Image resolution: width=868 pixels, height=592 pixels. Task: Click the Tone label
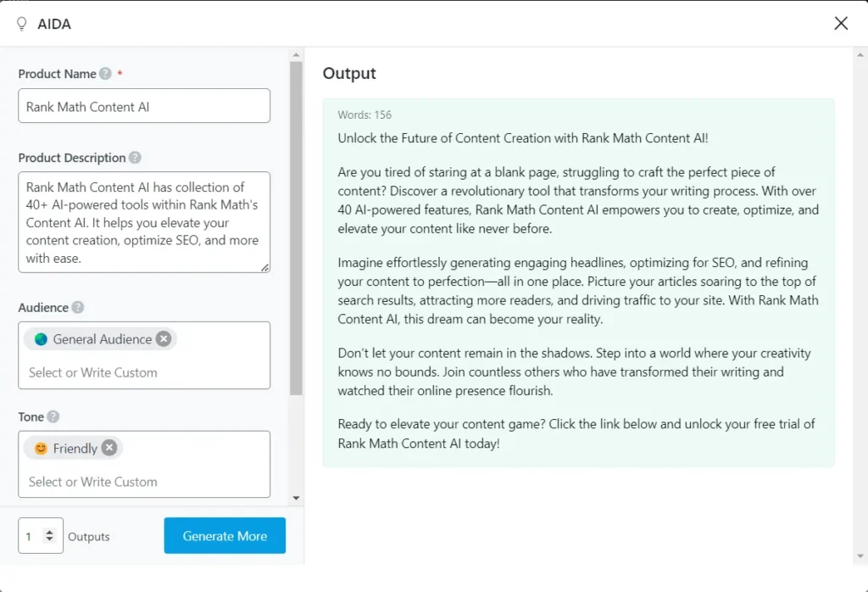[x=31, y=416]
